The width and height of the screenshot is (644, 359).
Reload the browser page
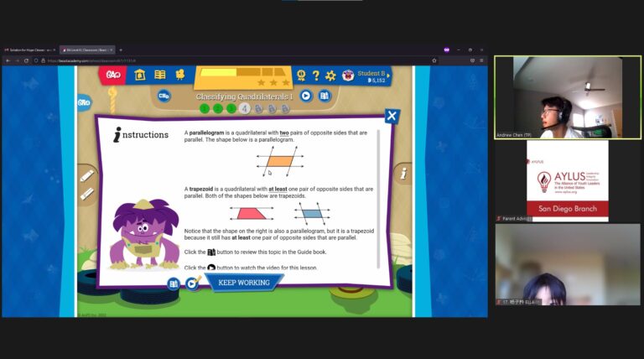tap(26, 60)
